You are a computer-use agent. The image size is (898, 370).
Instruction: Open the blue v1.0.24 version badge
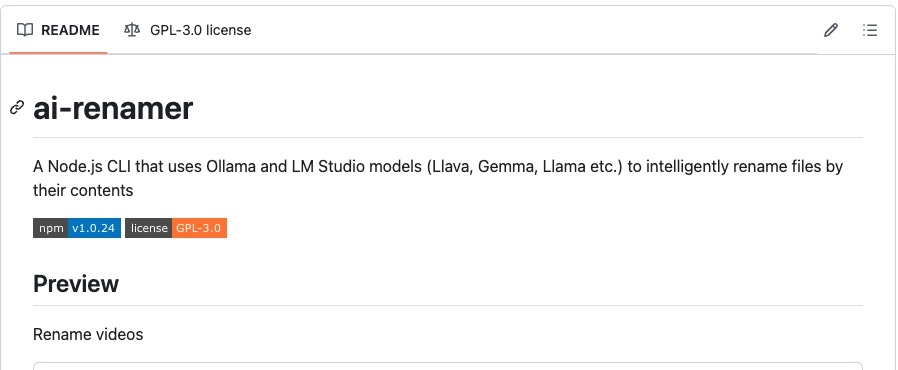94,228
